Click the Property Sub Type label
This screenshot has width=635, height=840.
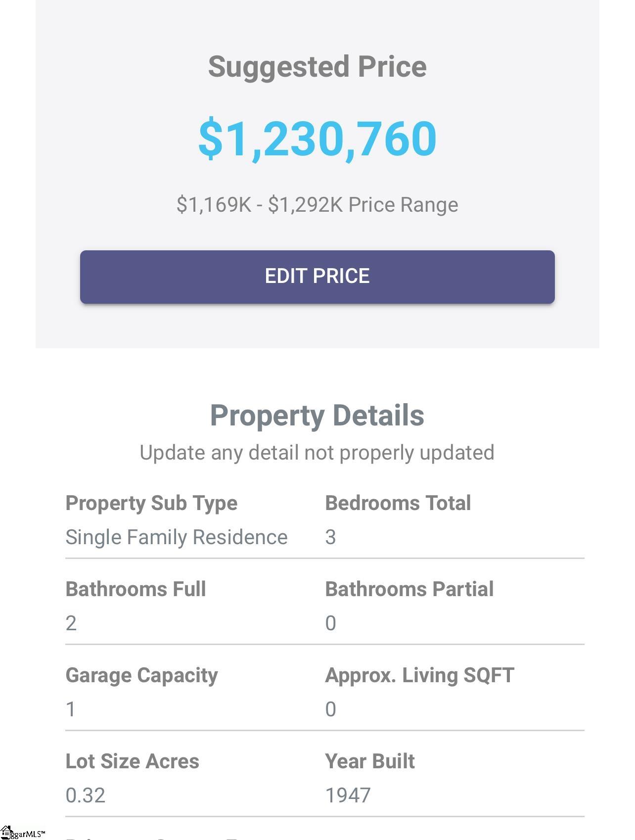click(x=151, y=504)
